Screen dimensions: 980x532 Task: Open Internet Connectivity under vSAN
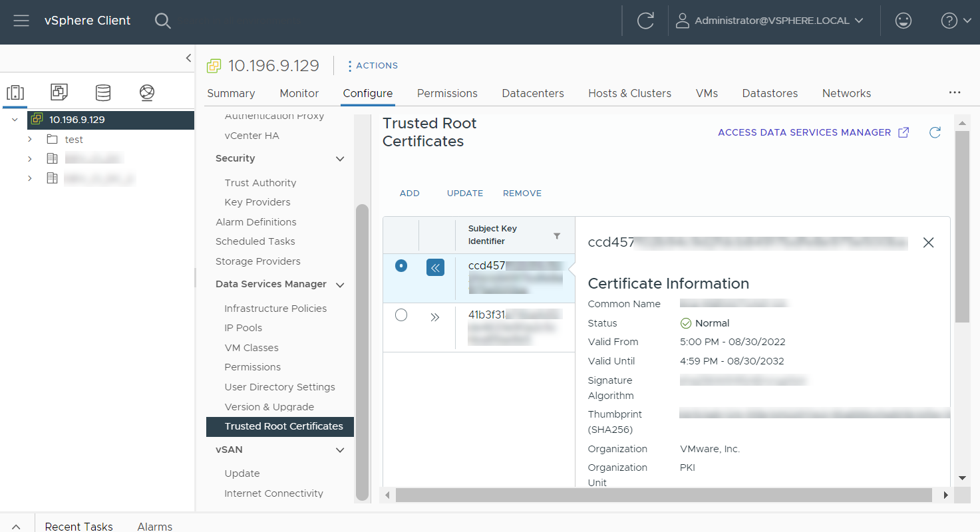274,493
